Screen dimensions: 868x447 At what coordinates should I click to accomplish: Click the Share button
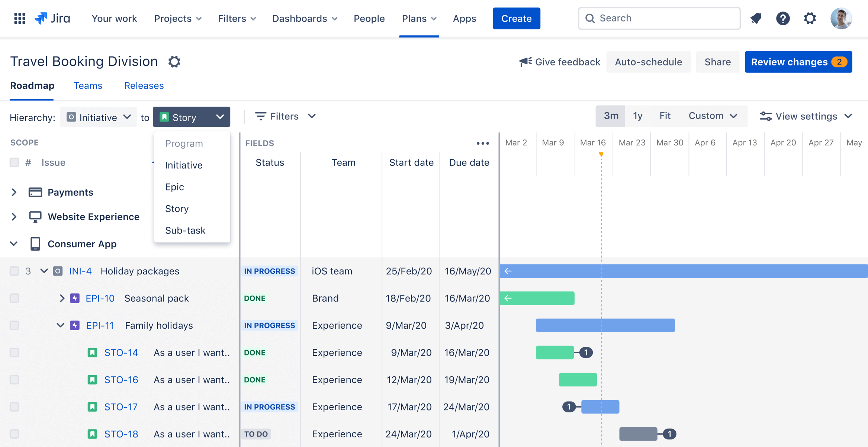tap(717, 62)
